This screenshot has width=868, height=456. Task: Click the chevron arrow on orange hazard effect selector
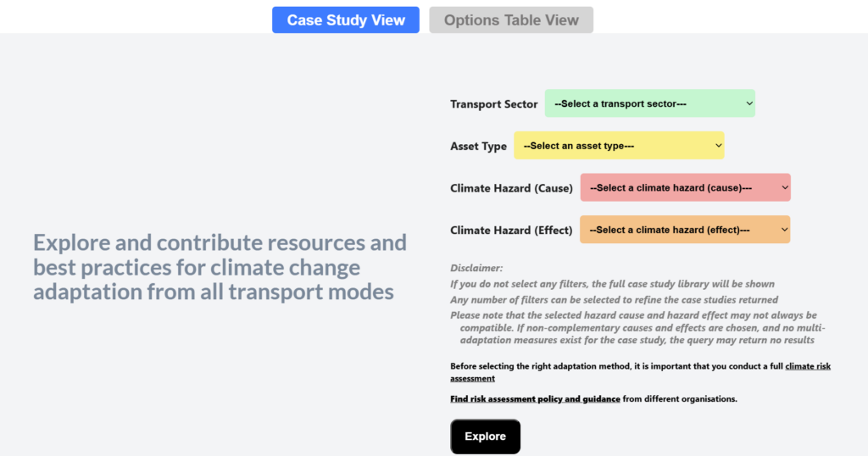point(784,230)
